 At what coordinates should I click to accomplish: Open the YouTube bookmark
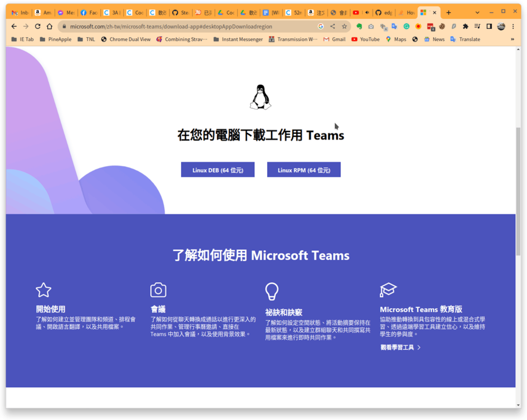pos(365,39)
